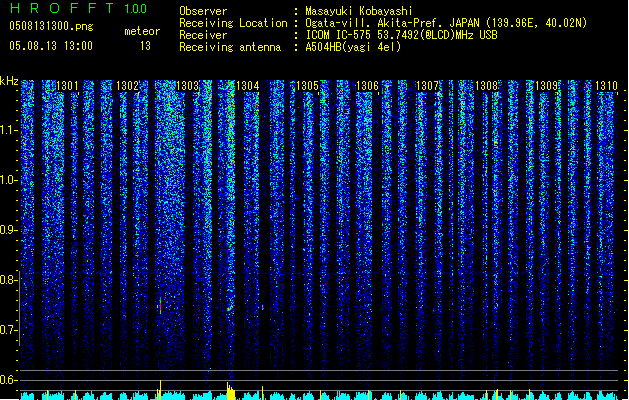Click the 1304 time marker

point(248,86)
